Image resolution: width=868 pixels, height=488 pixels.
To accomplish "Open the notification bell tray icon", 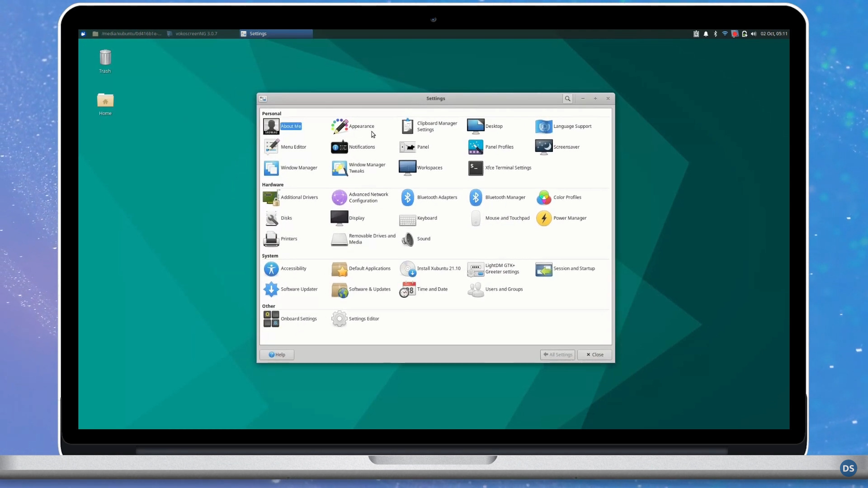I will pyautogui.click(x=706, y=33).
